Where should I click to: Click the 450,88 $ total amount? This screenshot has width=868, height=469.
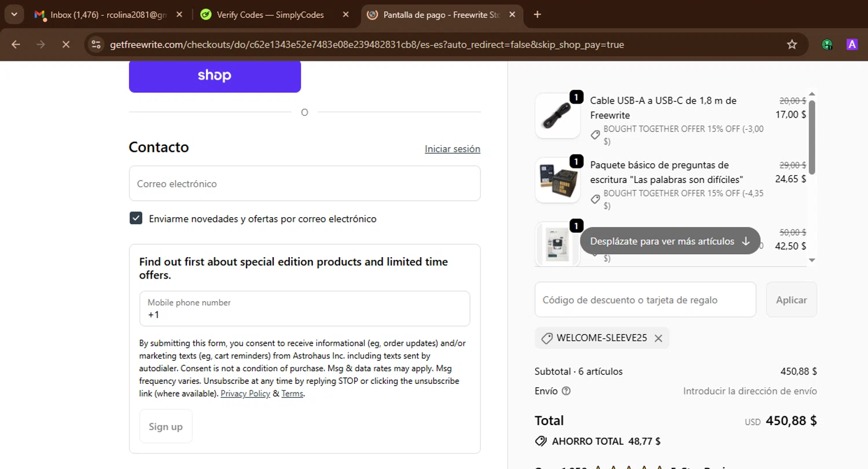tap(791, 421)
